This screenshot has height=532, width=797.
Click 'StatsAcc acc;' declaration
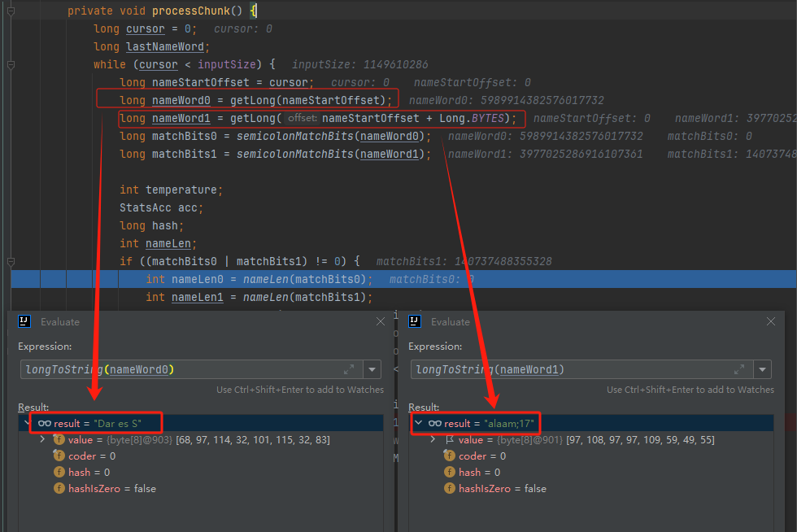(162, 207)
